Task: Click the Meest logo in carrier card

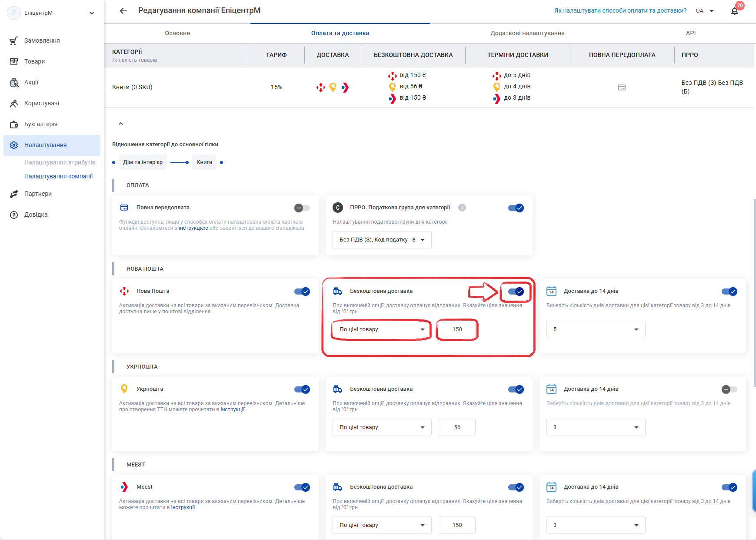Action: (124, 487)
